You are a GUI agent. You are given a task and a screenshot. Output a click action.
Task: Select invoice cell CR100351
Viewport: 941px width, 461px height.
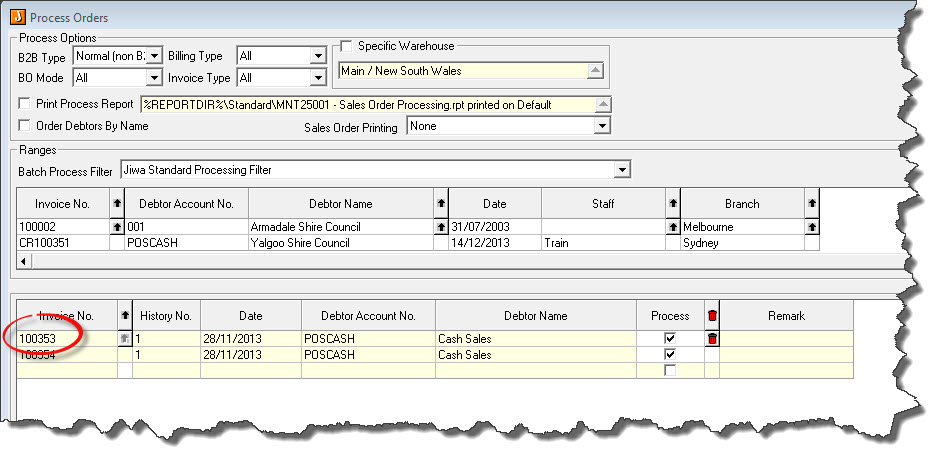(63, 243)
